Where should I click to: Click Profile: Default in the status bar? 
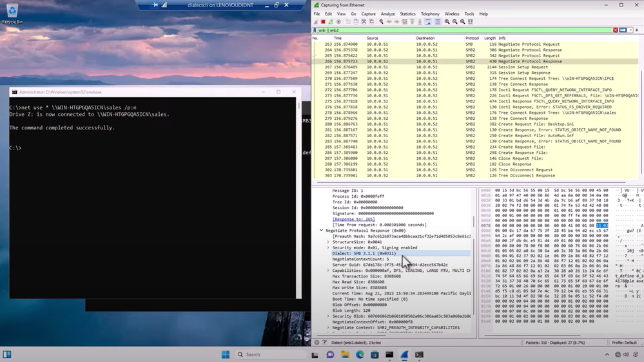point(624,343)
